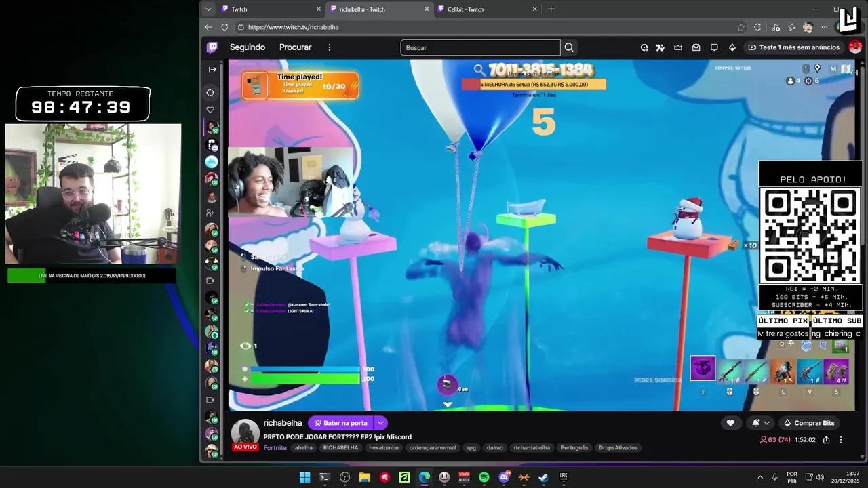Click the POR PTB language indicator

(792, 477)
